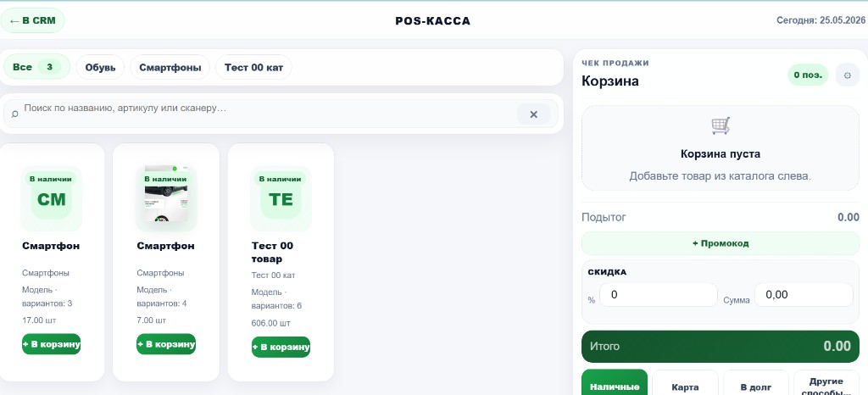Choose В долг payment option
Viewport: 868px width, 395px height.
(755, 387)
